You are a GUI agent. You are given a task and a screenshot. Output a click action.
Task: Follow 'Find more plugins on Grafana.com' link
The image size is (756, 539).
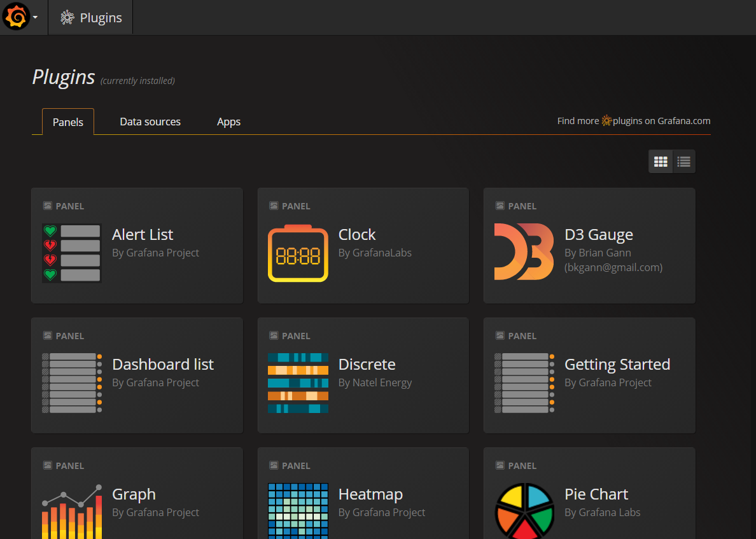tap(634, 120)
